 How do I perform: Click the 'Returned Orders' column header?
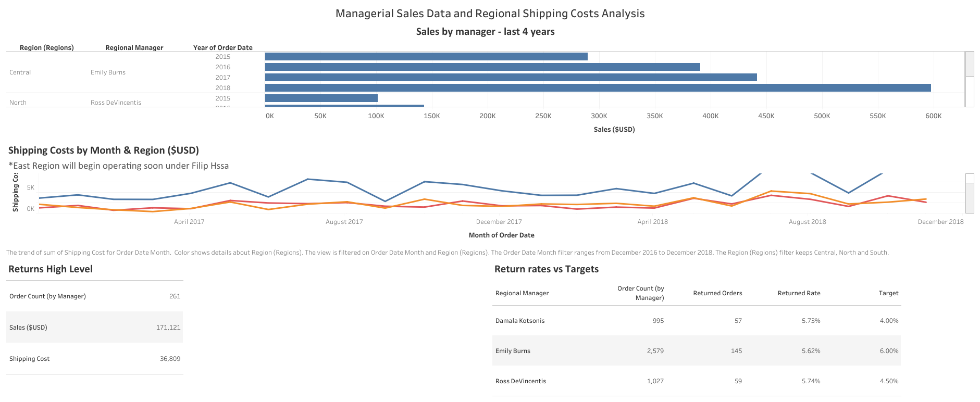tap(717, 293)
